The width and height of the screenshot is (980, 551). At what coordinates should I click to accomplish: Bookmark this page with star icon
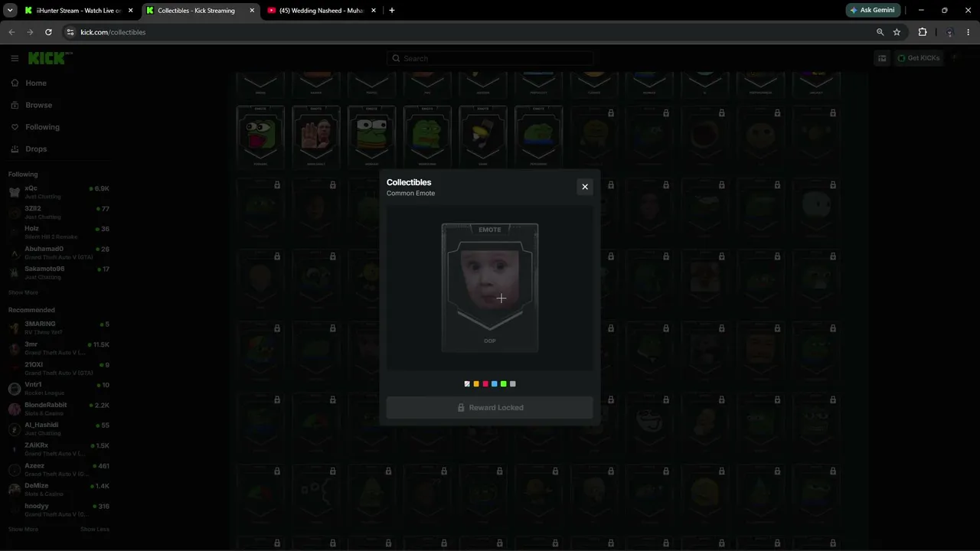coord(897,32)
